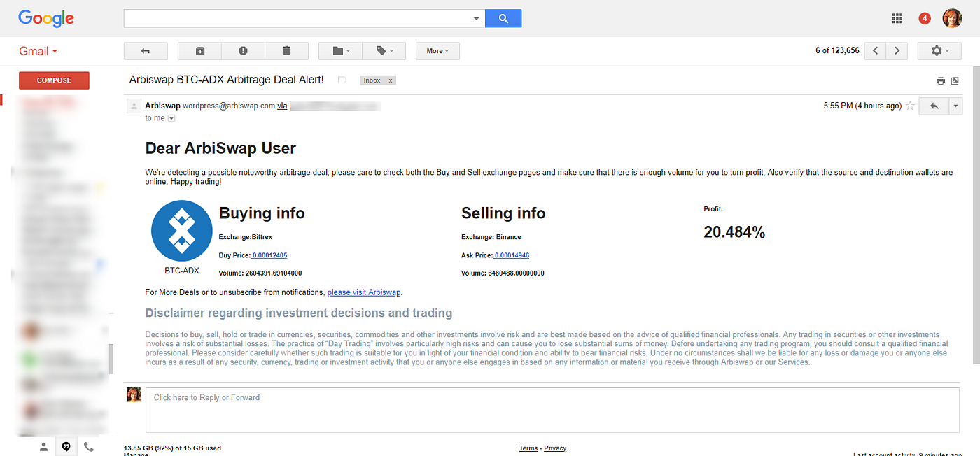The image size is (980, 456).
Task: Expand the Gmail product dropdown
Action: [x=38, y=51]
